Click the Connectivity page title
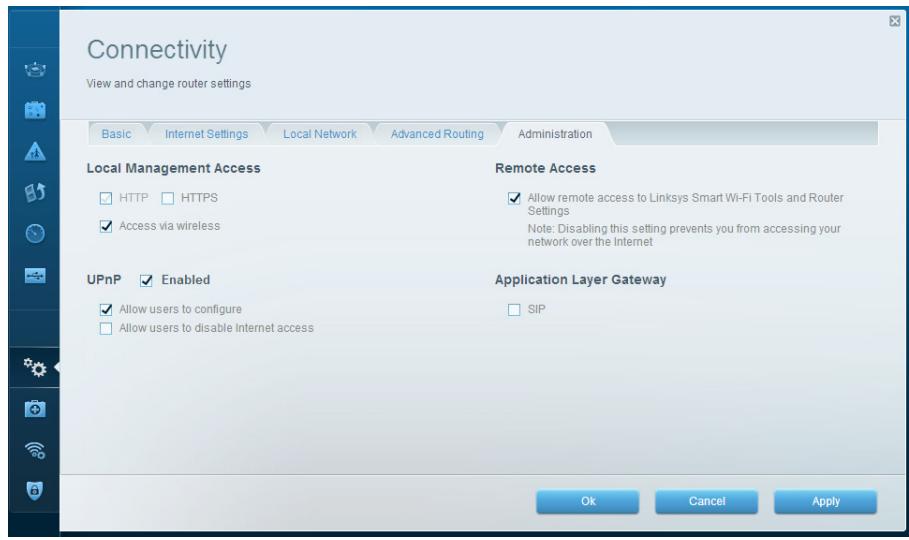Screen dimensions: 909x540 pyautogui.click(x=157, y=50)
